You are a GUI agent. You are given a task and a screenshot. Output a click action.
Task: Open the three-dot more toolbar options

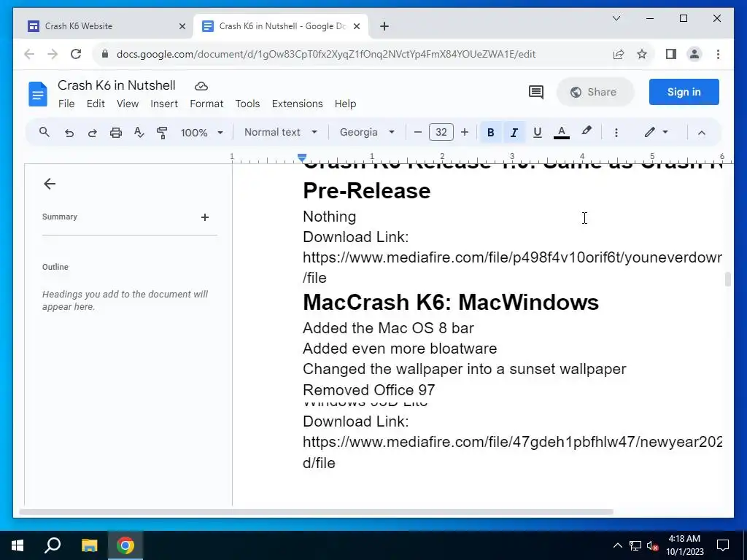click(x=616, y=133)
